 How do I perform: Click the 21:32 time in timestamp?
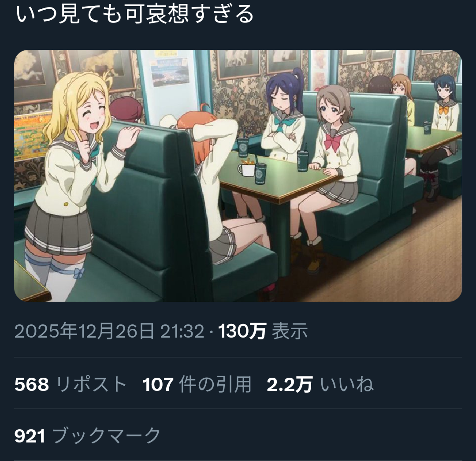(x=182, y=331)
